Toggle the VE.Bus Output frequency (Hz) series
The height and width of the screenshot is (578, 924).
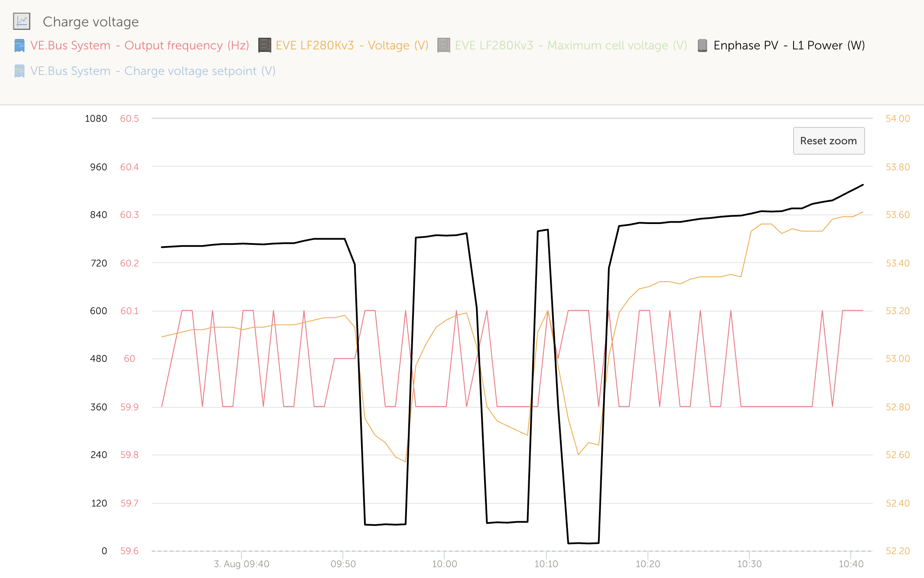pyautogui.click(x=139, y=45)
